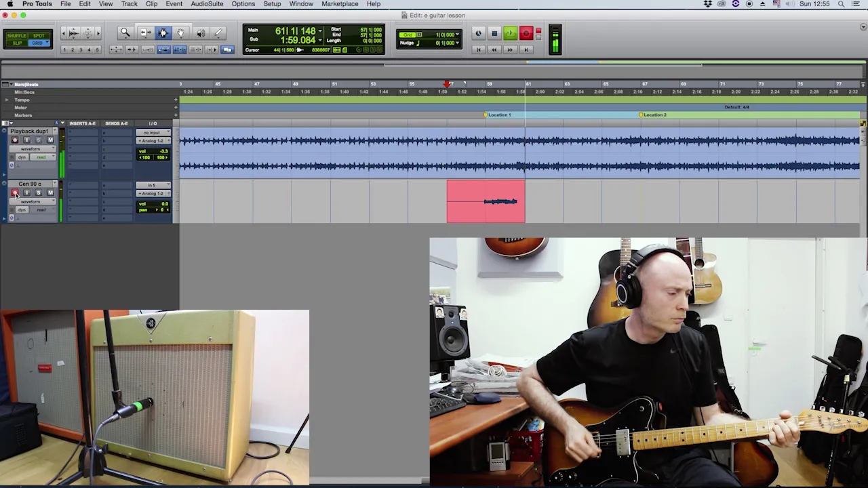Click Zoom preset 3 button
This screenshot has width=868, height=488.
[x=81, y=49]
